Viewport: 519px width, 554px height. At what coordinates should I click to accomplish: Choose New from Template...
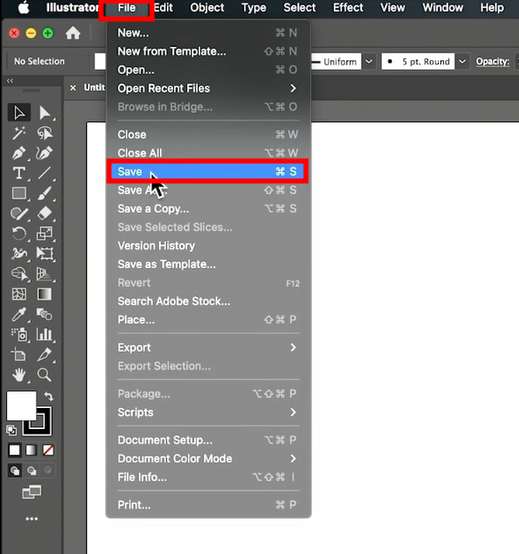click(x=207, y=52)
